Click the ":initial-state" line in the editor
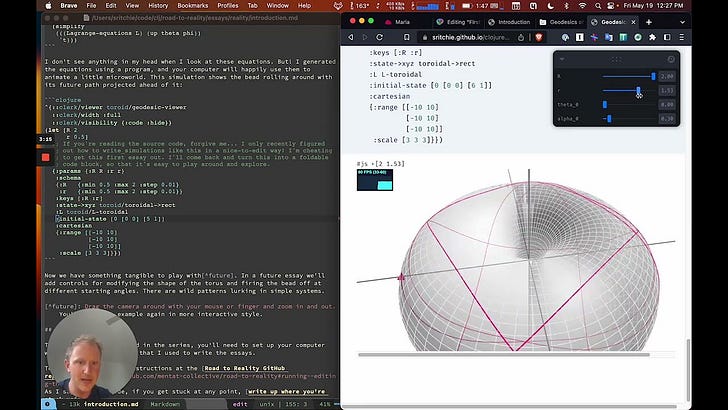 [x=110, y=219]
